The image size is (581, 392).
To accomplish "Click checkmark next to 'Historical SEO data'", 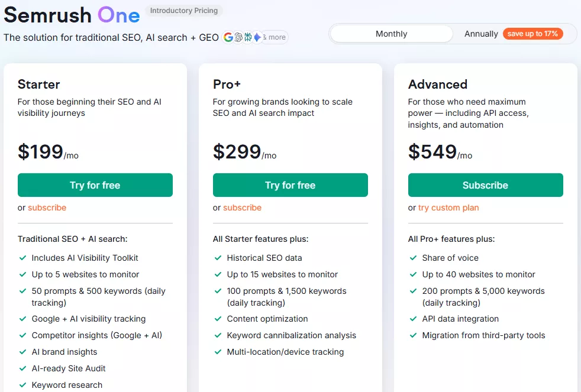I will (218, 258).
